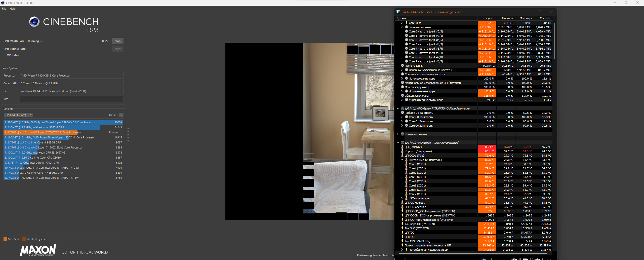Viewport: 644px width, 260px height.
Task: Click thermometer icon for ЦП (Tctl/Tdie)
Action: pos(403,147)
